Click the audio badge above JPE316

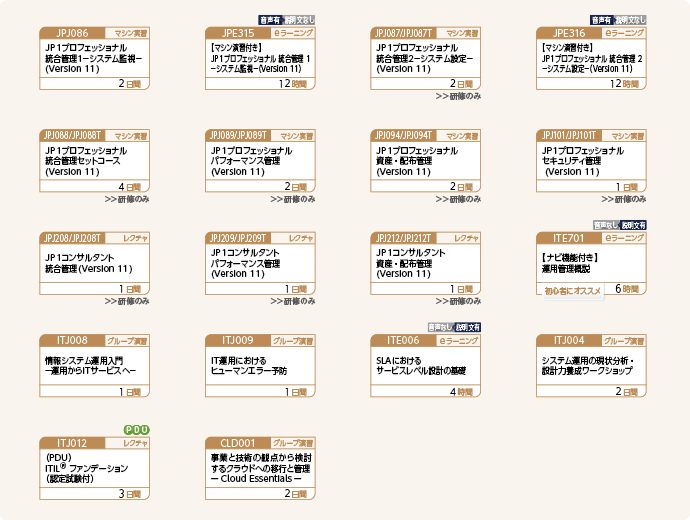point(618,20)
